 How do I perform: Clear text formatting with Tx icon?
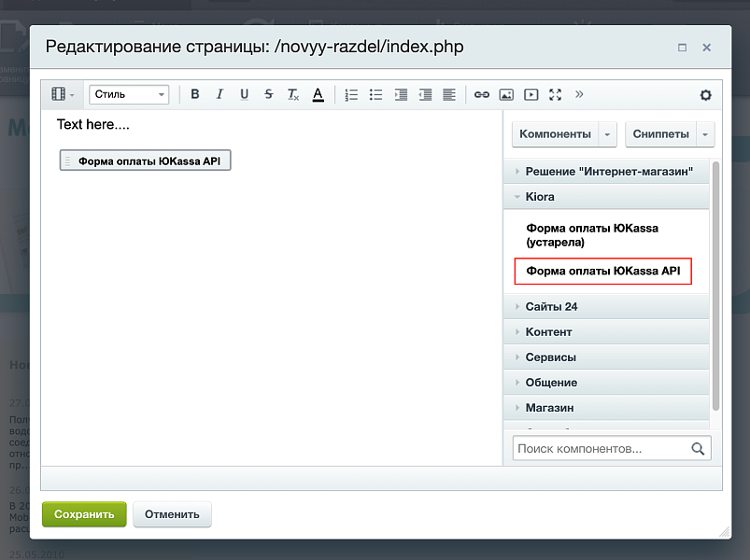coord(292,94)
